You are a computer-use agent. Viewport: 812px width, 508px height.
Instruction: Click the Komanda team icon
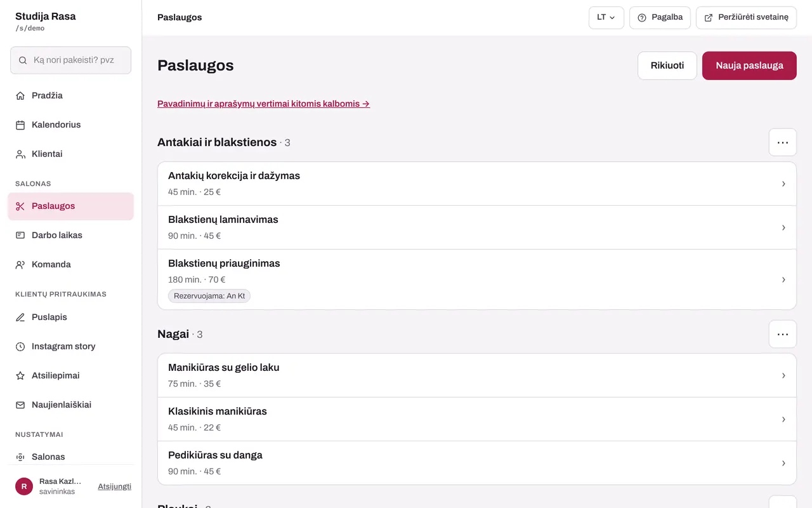(x=20, y=265)
